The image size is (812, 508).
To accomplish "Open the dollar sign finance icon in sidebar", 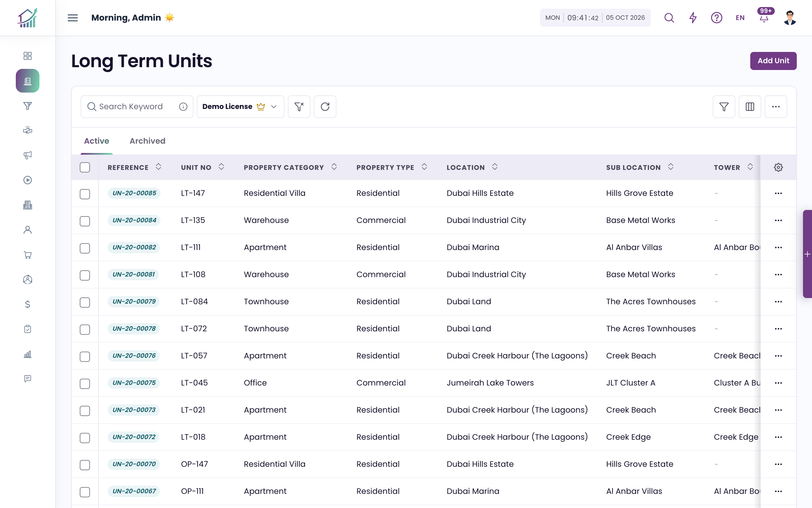I will click(x=28, y=305).
